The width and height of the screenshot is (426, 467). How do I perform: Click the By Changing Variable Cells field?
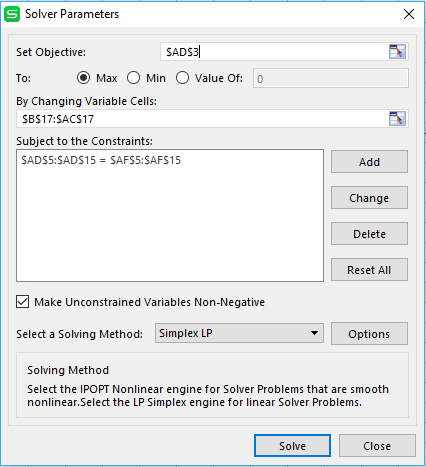202,119
